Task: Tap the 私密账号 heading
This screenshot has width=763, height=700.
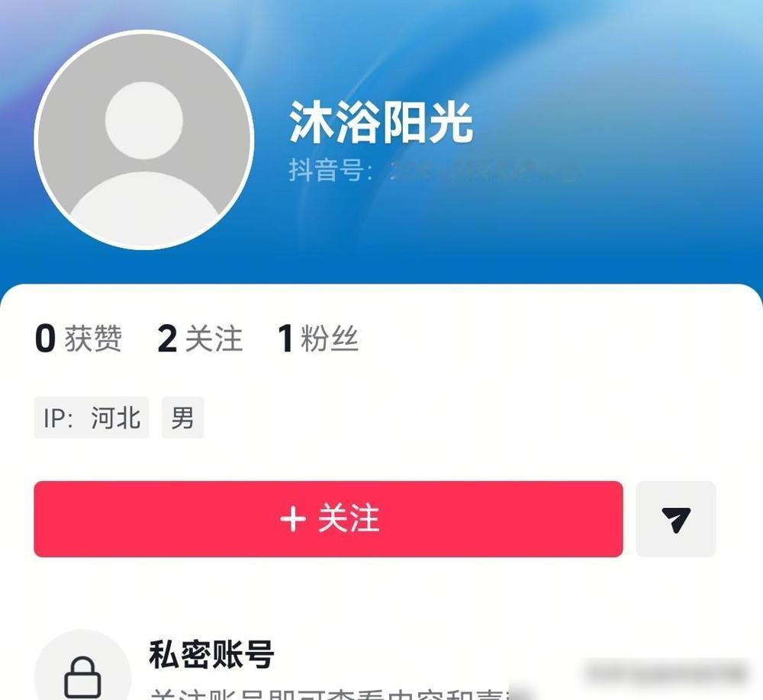Action: (x=211, y=655)
